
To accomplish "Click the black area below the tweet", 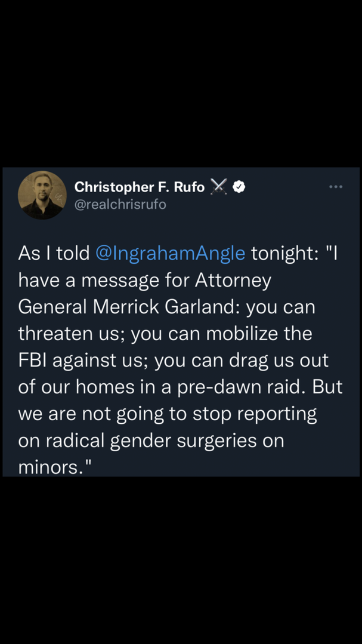I will (x=181, y=561).
